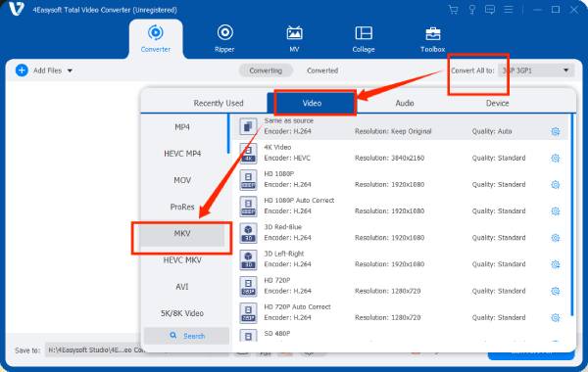
Task: Click the register key icon
Action: click(472, 10)
